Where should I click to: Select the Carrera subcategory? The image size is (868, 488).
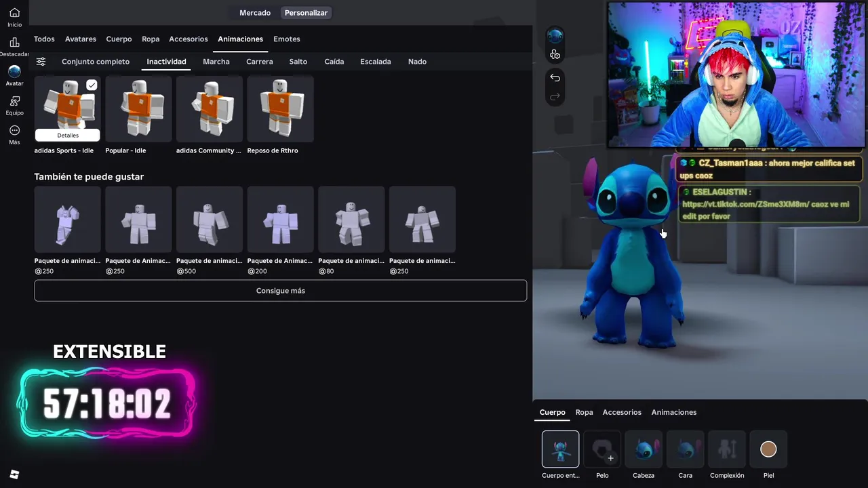click(x=260, y=62)
